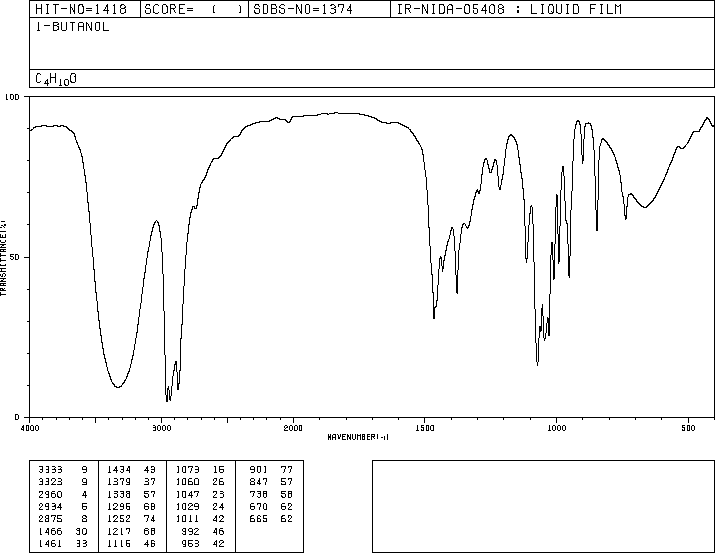715x553 pixels.
Task: Click the 1000 wavenumber axis label
Action: pyautogui.click(x=556, y=428)
